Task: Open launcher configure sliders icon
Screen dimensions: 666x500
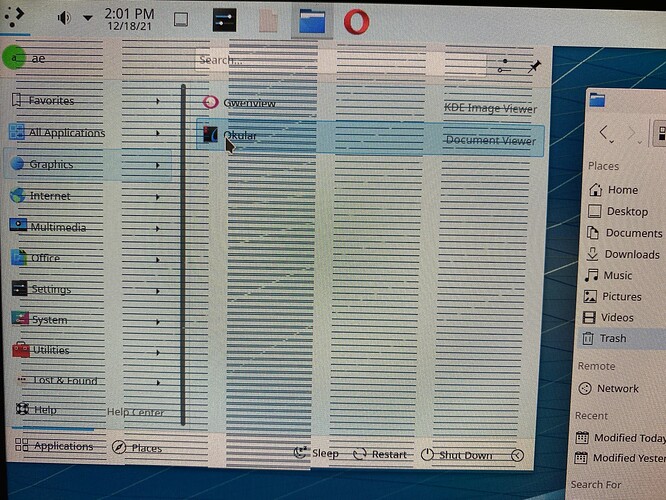Action: coord(505,65)
